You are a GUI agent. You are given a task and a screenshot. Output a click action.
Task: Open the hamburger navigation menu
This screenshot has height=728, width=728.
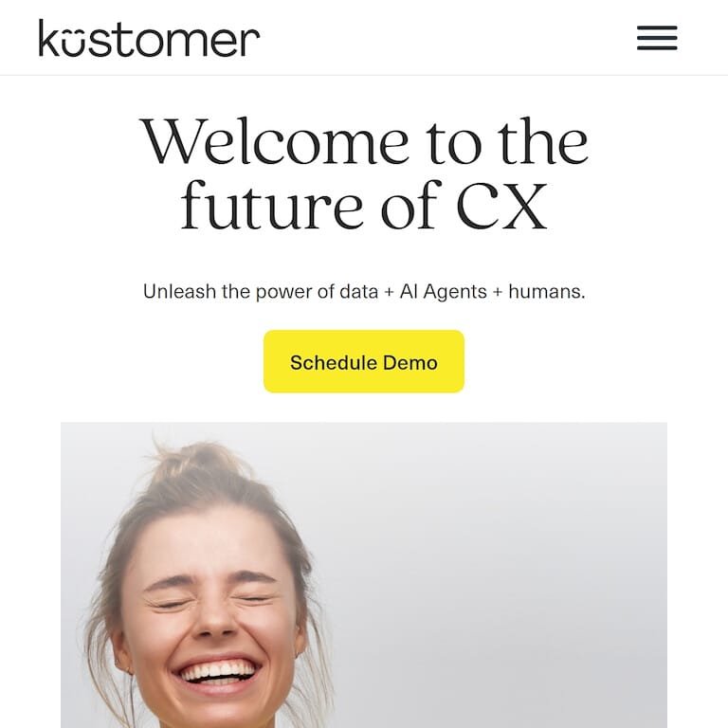tap(657, 38)
